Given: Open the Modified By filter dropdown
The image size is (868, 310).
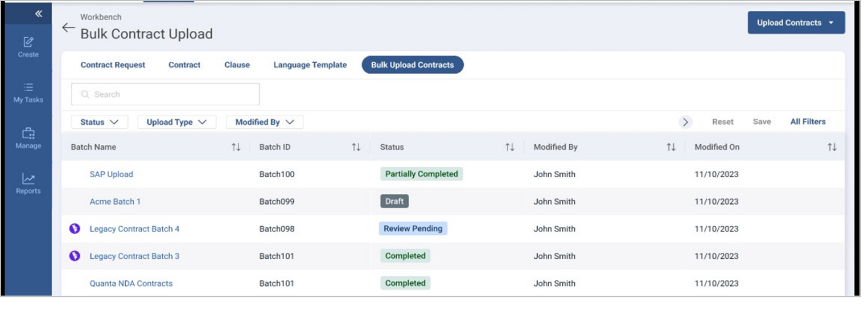Looking at the screenshot, I should click(265, 122).
